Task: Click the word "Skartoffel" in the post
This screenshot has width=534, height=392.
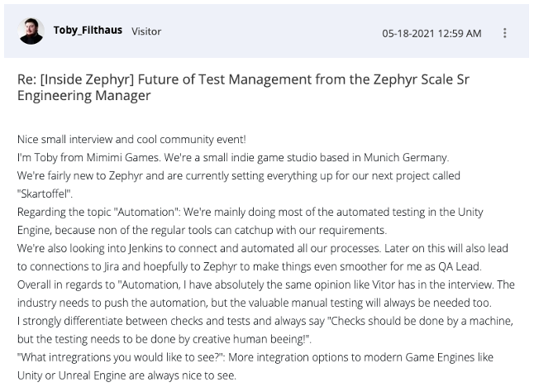Action: coord(45,194)
